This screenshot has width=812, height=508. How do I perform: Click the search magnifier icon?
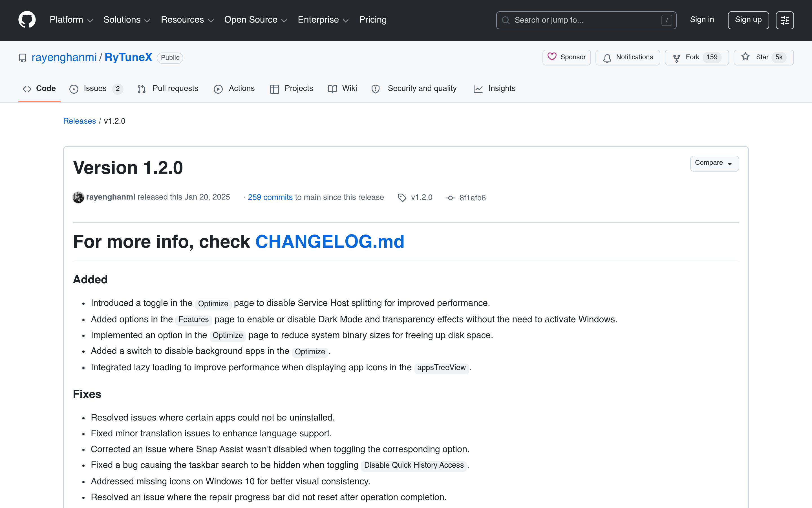click(505, 20)
